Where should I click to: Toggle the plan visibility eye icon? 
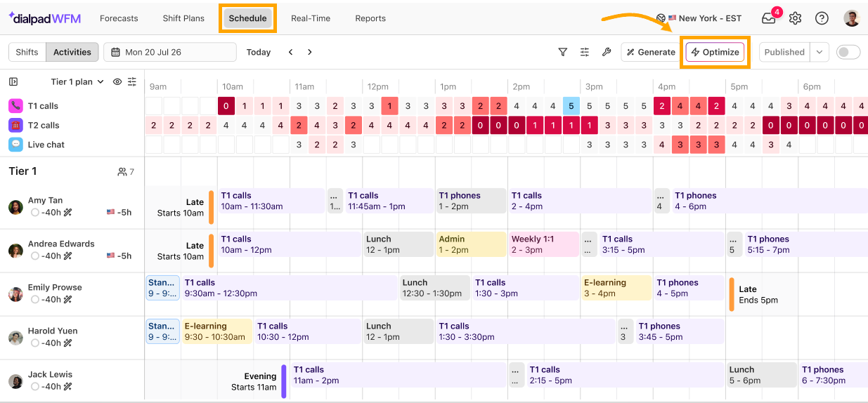point(117,81)
